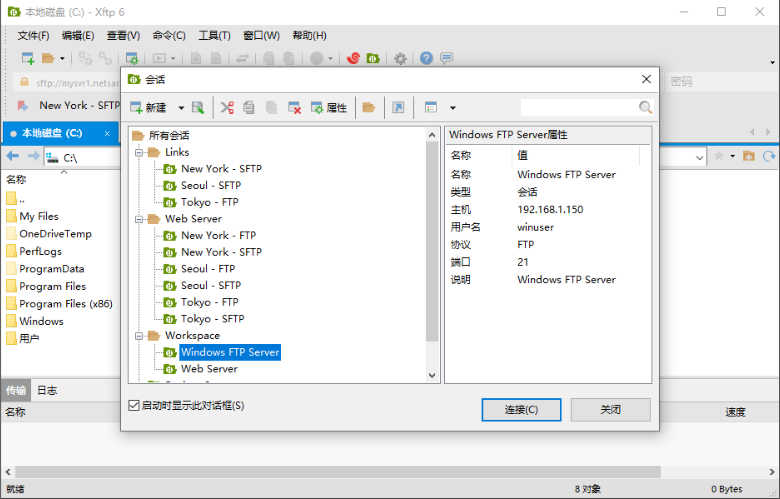Click the 关闭 button
The width and height of the screenshot is (780, 499).
610,409
